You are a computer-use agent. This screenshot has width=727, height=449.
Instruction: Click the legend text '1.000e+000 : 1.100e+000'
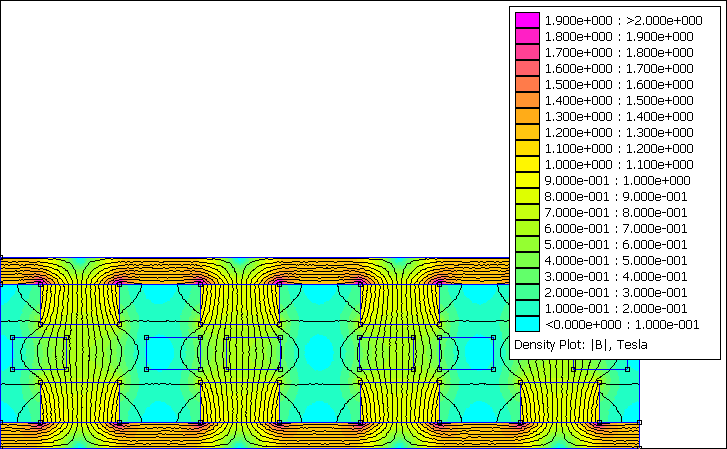pos(619,164)
